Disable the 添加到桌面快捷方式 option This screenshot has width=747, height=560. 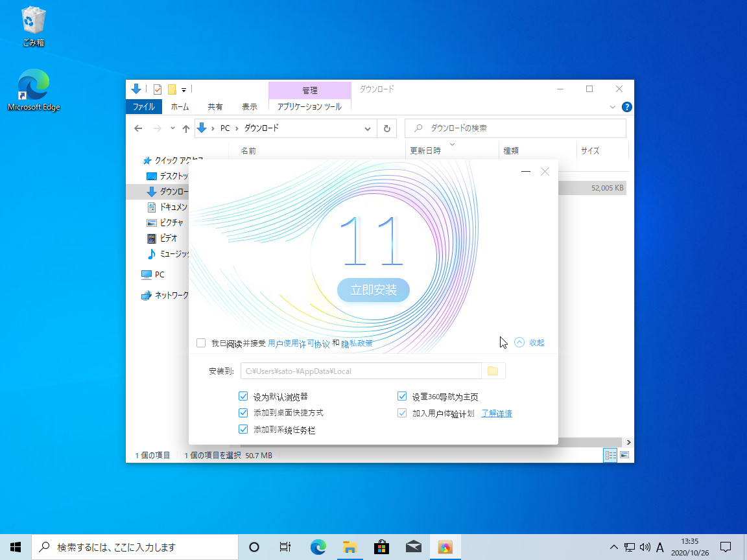[244, 413]
